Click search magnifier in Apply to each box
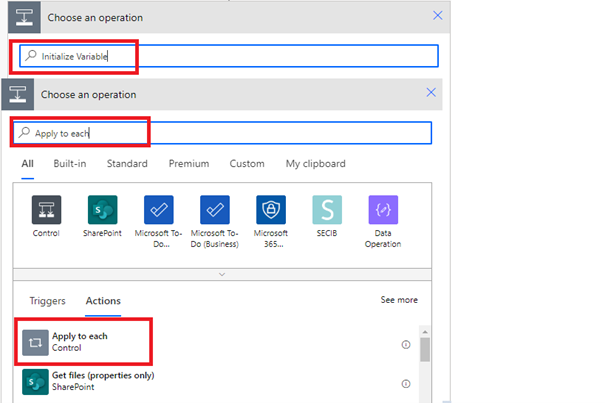Image resolution: width=605 pixels, height=403 pixels. coord(24,132)
